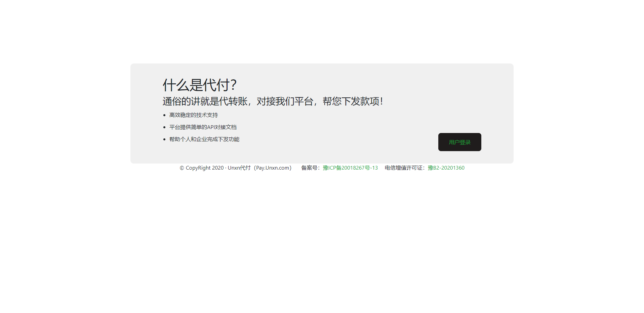Click the bullet dot before 平台提供简单的API对接文档
Image resolution: width=644 pixels, height=313 pixels.
164,127
